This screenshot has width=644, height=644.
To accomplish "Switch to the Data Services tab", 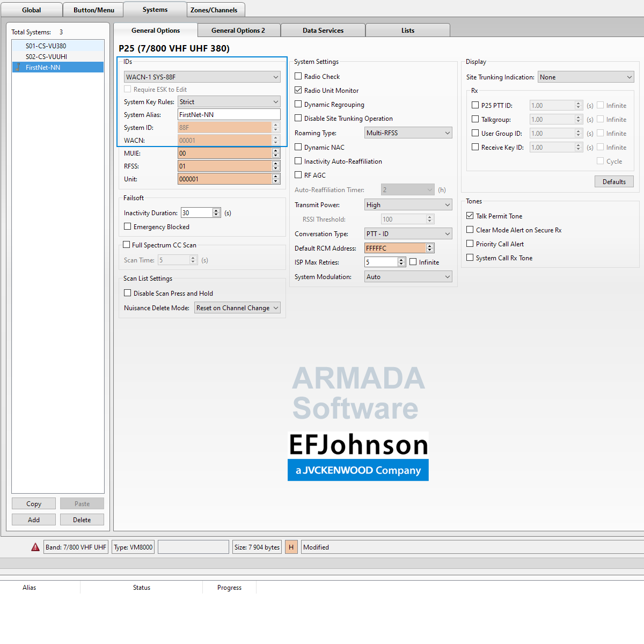I will tap(323, 31).
